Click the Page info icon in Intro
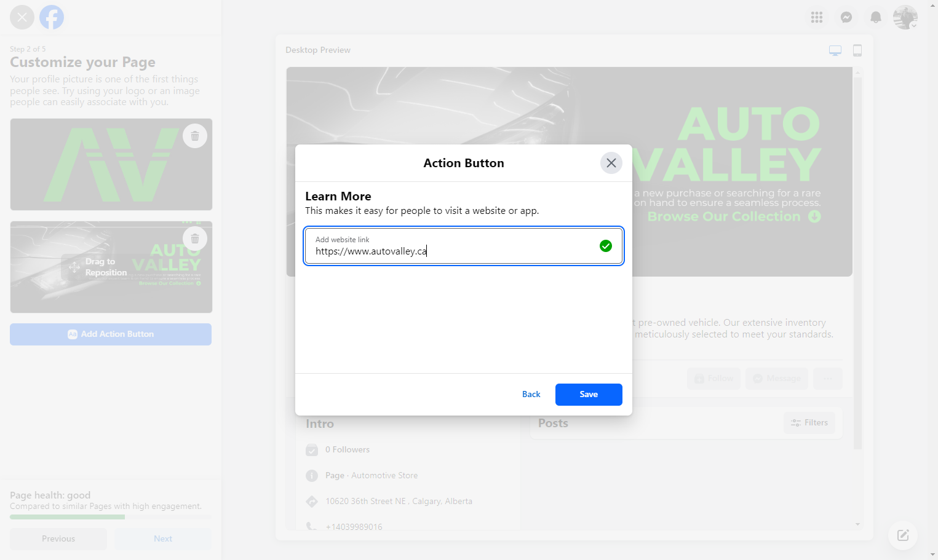The image size is (938, 560). pos(312,476)
